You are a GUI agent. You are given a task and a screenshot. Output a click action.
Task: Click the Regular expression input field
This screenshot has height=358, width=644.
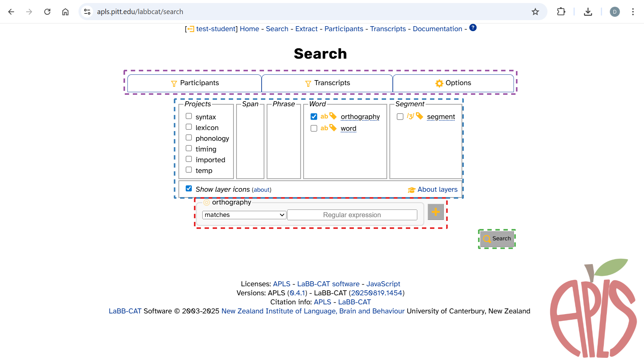[352, 215]
